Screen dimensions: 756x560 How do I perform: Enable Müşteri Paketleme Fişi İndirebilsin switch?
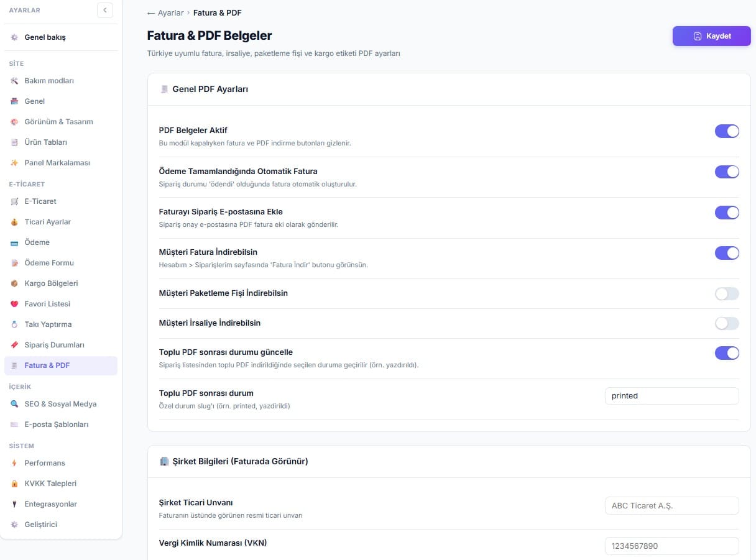pyautogui.click(x=727, y=293)
